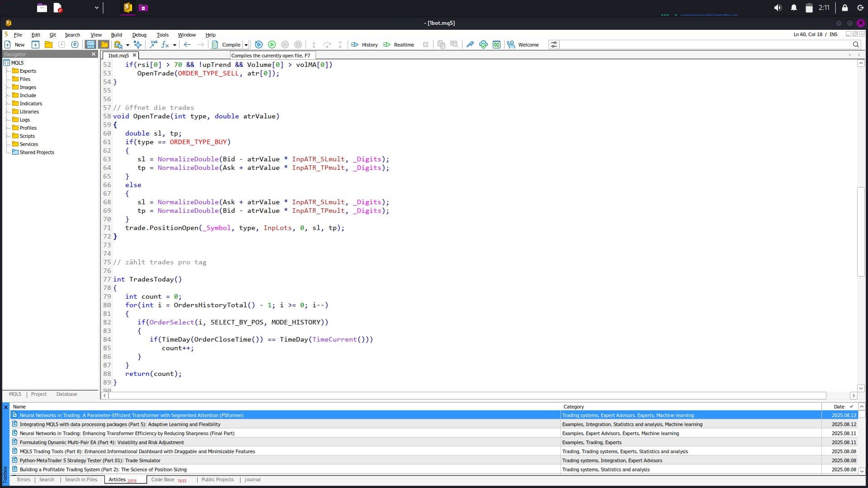Navigate back with the left arrow
Screen dimensions: 868x488
tap(187, 44)
